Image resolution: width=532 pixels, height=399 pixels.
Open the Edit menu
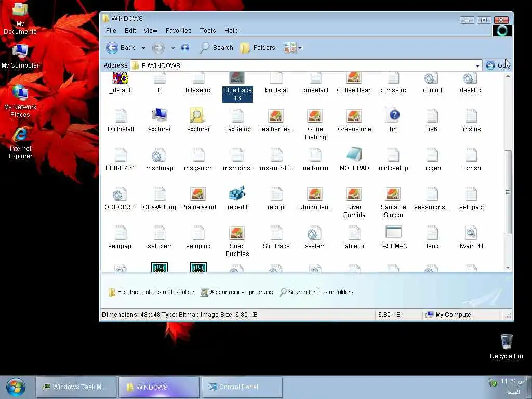point(130,31)
